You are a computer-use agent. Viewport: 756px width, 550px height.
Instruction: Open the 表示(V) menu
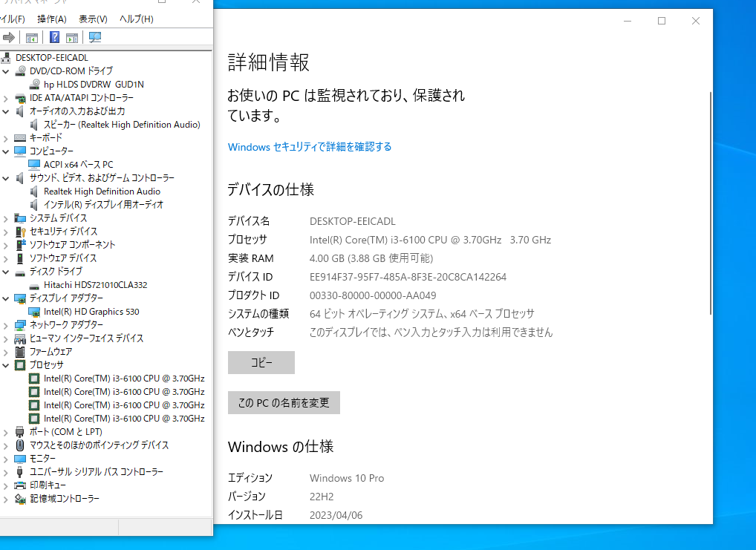click(x=93, y=19)
